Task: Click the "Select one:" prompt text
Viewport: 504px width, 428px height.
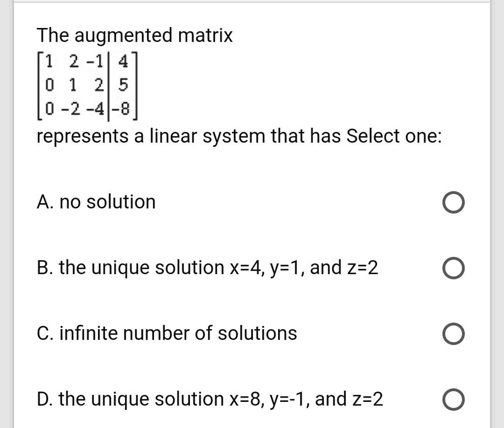Action: pos(394,136)
